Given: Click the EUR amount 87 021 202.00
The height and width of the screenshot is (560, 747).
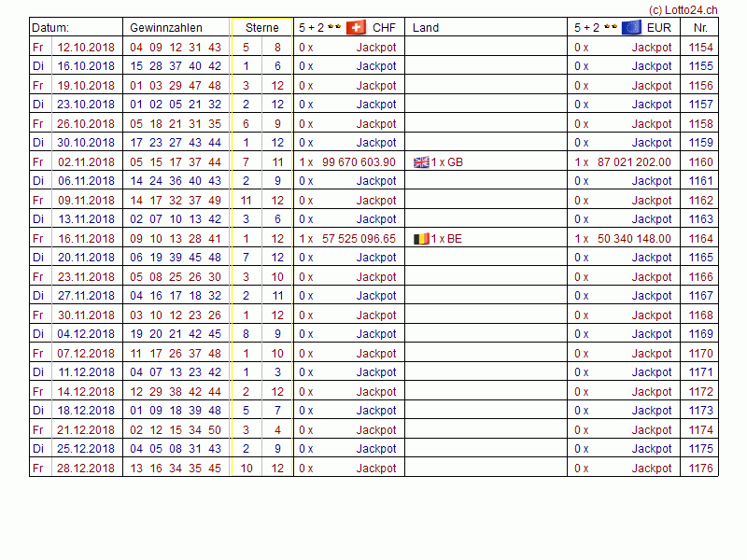Looking at the screenshot, I should pyautogui.click(x=635, y=162).
